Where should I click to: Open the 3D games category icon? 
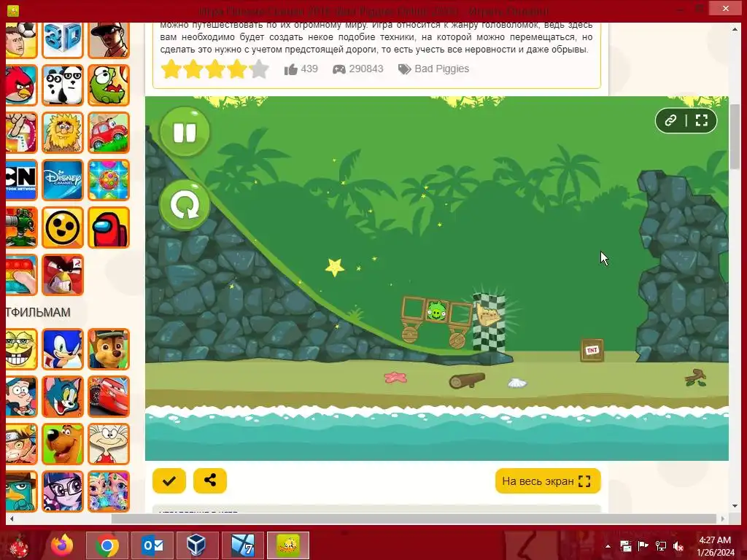[63, 39]
